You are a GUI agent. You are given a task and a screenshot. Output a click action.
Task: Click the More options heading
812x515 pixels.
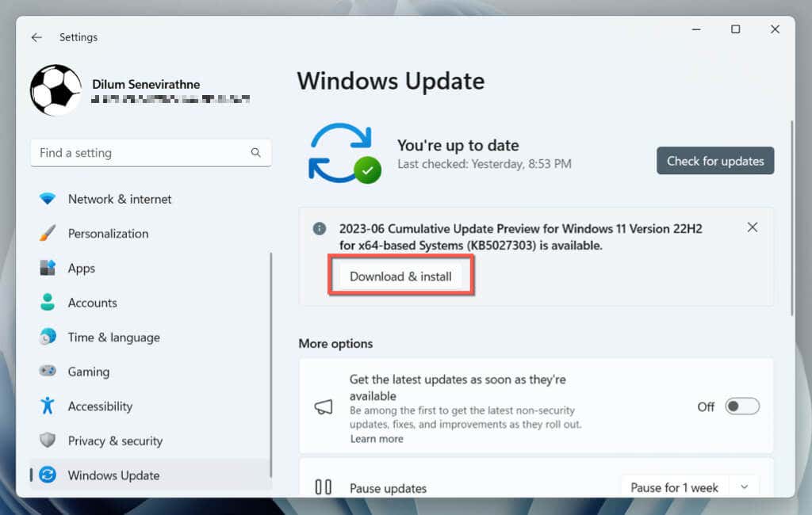(x=335, y=344)
